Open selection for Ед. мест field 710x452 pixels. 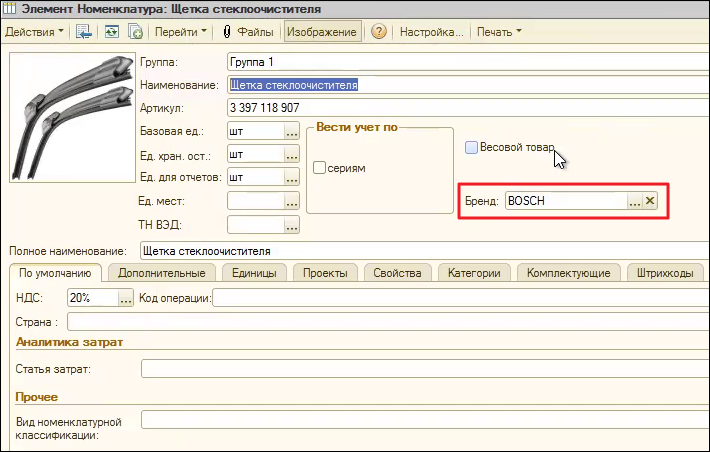point(292,201)
